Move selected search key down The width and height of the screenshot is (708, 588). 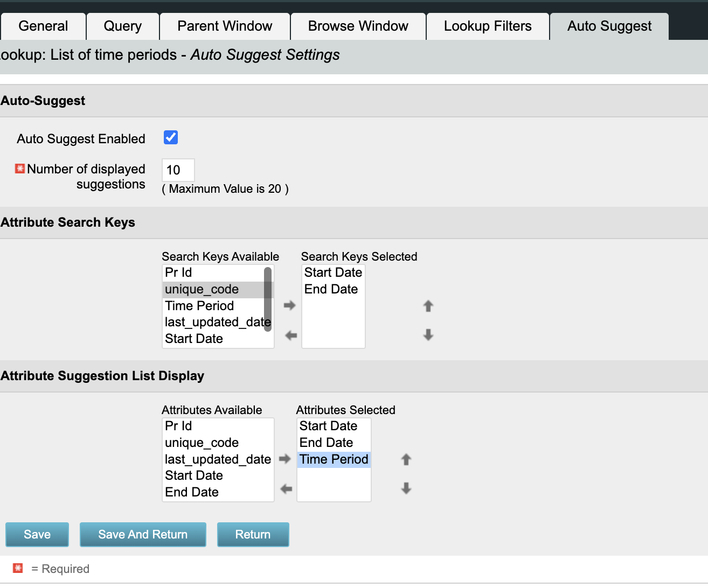tap(428, 335)
